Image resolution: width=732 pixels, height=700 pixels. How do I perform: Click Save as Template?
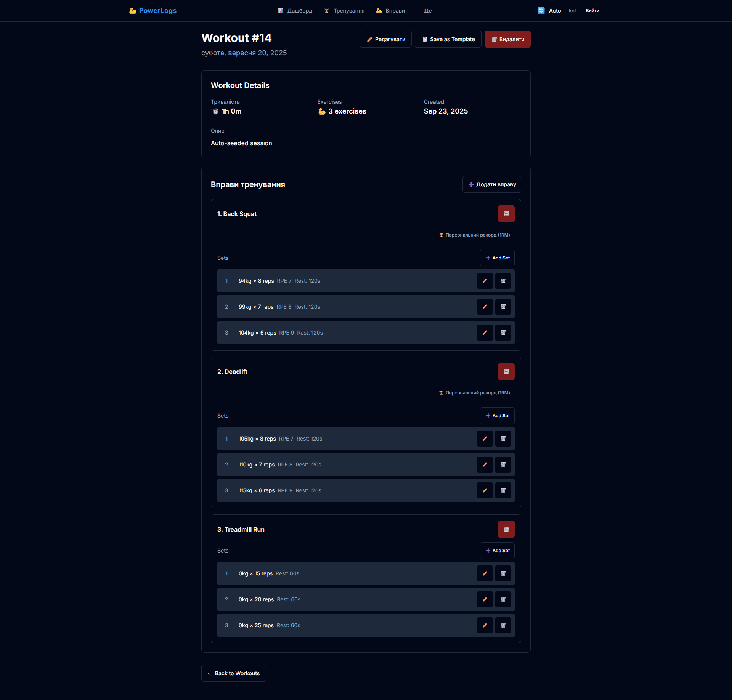448,39
